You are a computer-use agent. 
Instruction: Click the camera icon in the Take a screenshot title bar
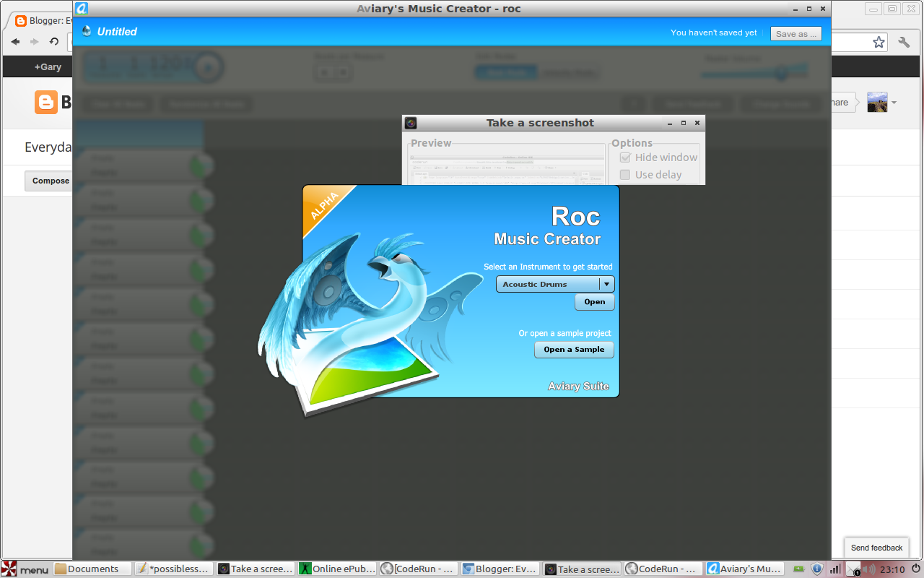point(411,123)
